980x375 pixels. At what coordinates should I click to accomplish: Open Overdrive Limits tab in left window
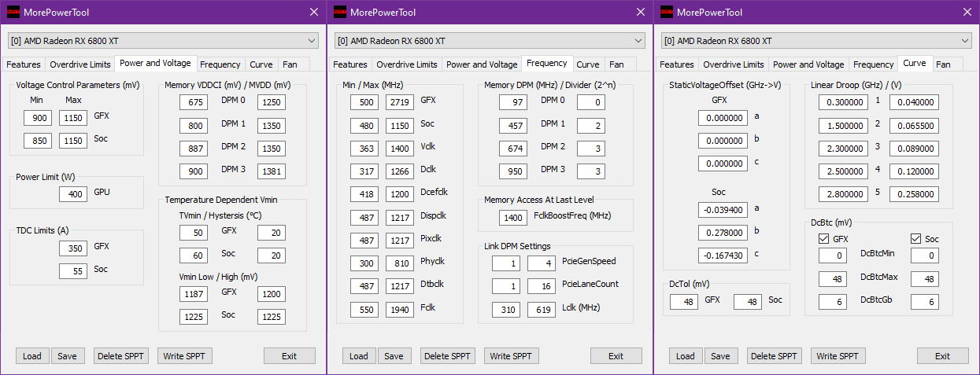80,64
